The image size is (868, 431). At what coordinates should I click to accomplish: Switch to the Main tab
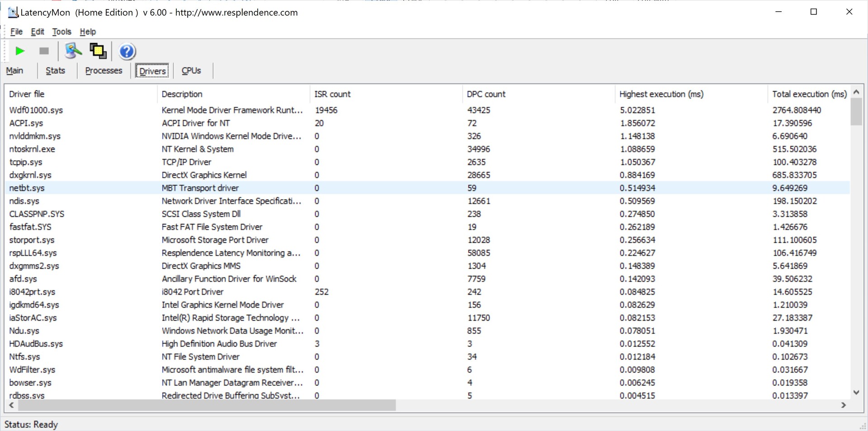point(14,71)
